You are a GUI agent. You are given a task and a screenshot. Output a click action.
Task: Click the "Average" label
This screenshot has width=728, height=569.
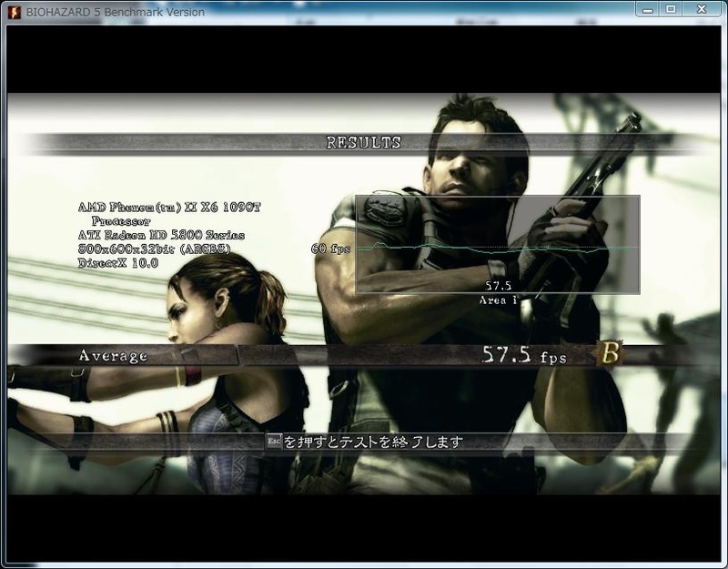[113, 356]
